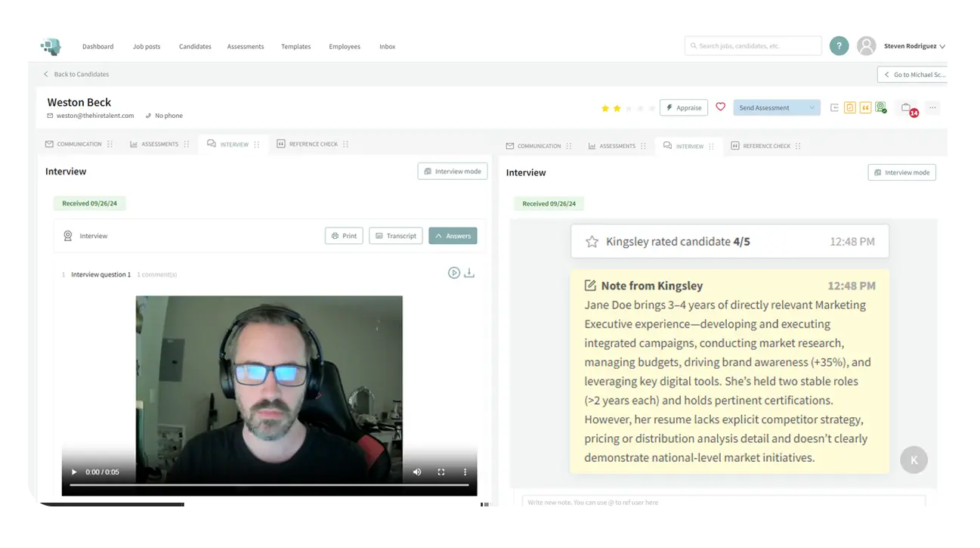Screen dimensions: 980x548
Task: Click the green webcam interview status icon
Action: click(880, 108)
